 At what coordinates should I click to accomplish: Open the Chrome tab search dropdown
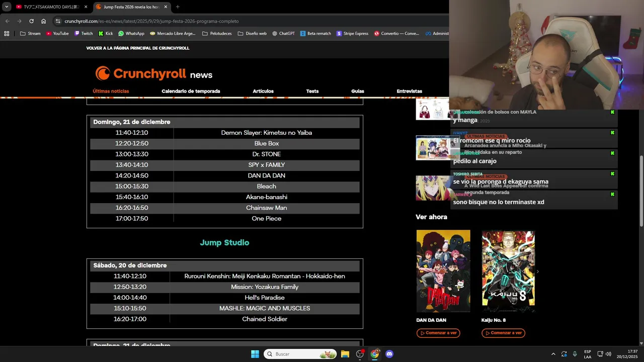pyautogui.click(x=7, y=7)
